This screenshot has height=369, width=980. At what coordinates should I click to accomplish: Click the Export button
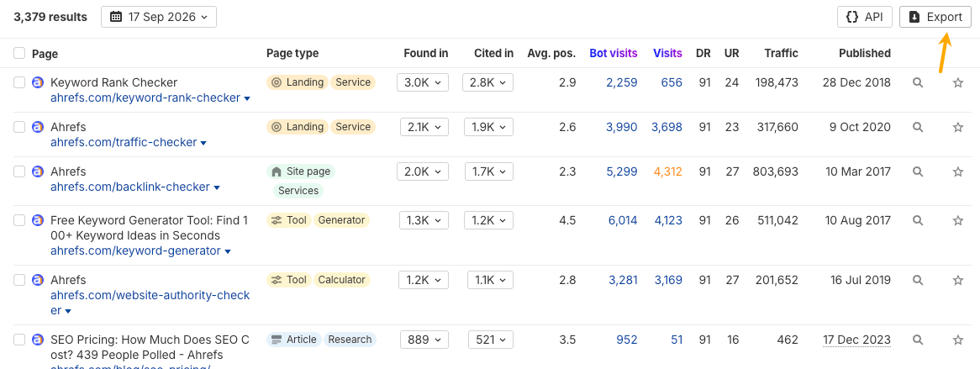tap(935, 17)
